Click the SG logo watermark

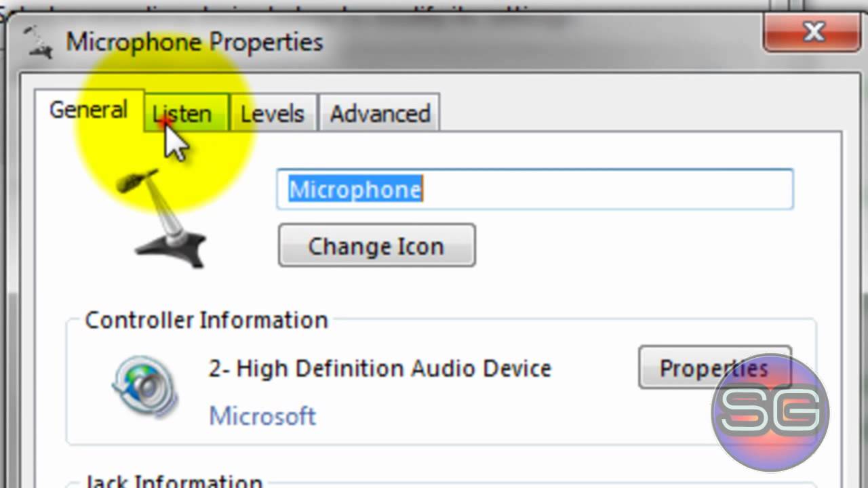(770, 412)
